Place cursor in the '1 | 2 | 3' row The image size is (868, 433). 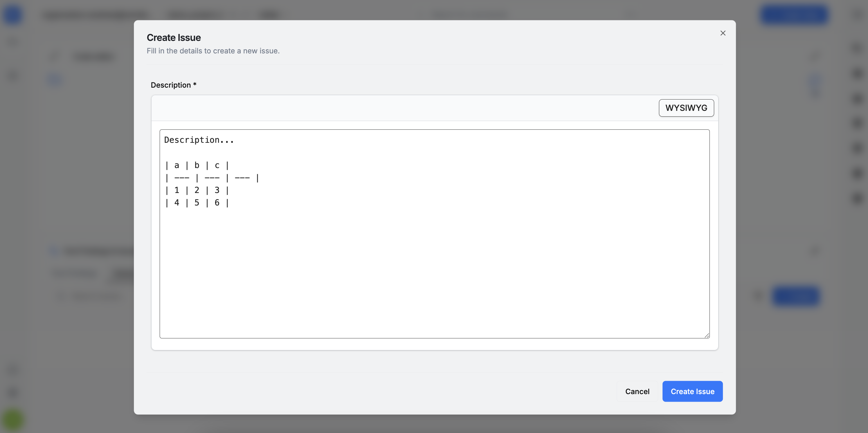pyautogui.click(x=197, y=190)
